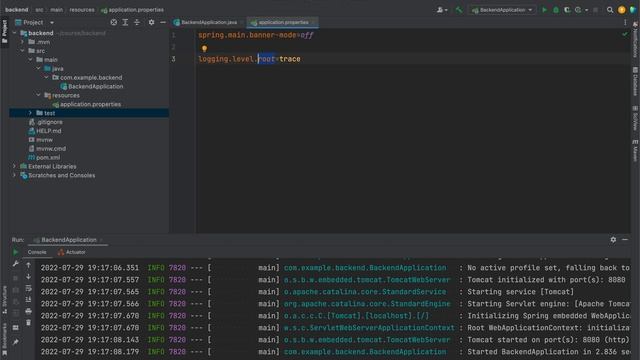
Task: Select Opened File in the Project panel
Action: pyautogui.click(x=113, y=22)
